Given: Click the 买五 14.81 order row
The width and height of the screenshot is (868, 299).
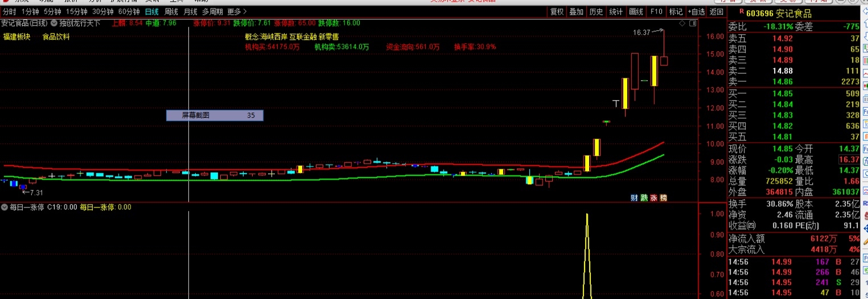Looking at the screenshot, I should 794,136.
